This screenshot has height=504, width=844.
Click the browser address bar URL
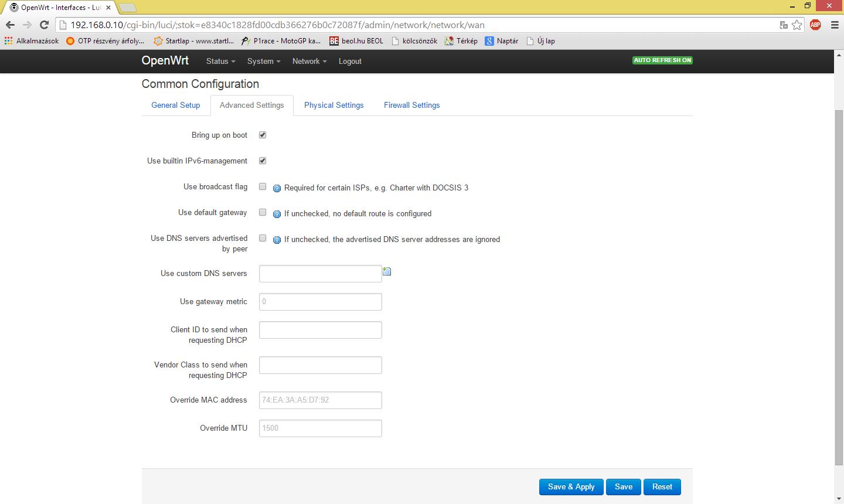[x=277, y=25]
